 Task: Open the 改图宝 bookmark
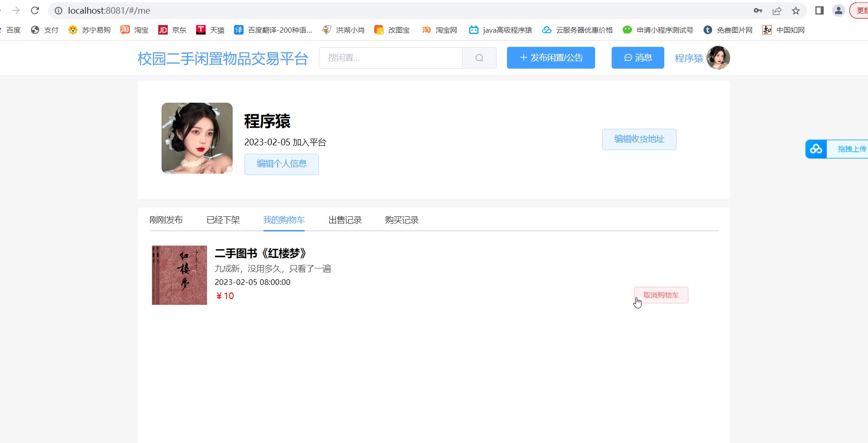tap(392, 30)
